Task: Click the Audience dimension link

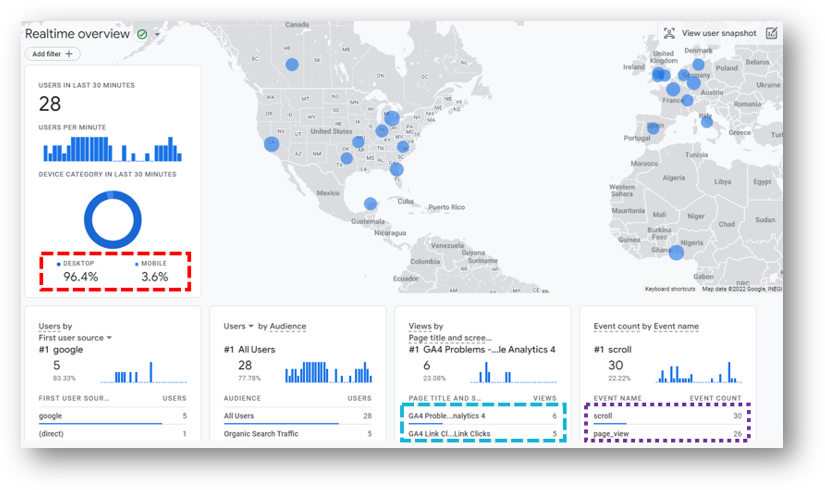Action: [x=287, y=326]
